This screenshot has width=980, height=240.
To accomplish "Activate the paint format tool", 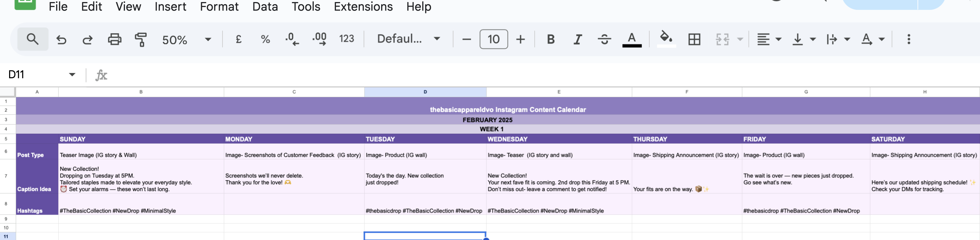I will 141,39.
